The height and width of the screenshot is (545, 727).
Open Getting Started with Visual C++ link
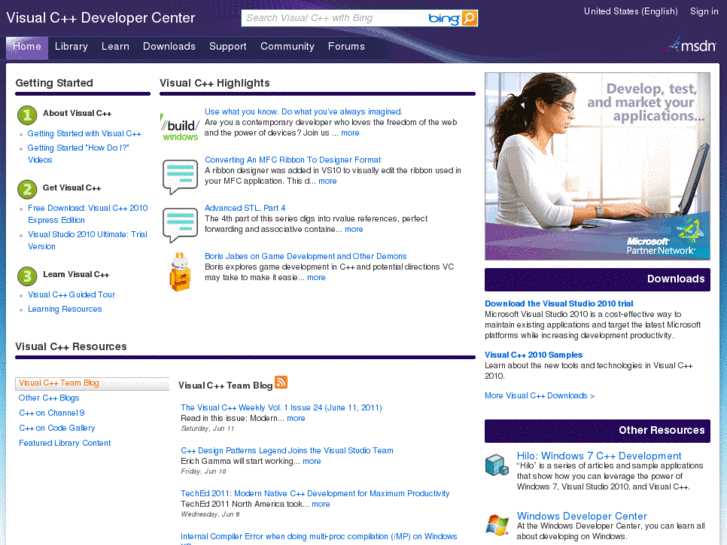point(84,134)
